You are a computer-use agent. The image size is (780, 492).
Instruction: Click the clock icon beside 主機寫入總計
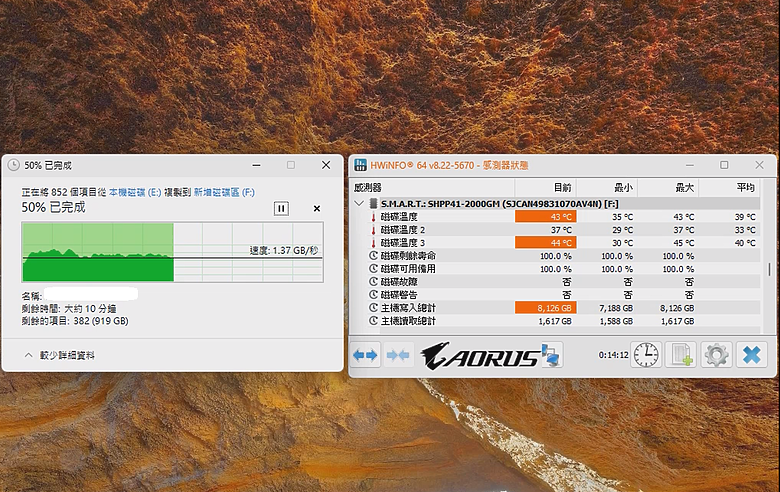(x=374, y=308)
